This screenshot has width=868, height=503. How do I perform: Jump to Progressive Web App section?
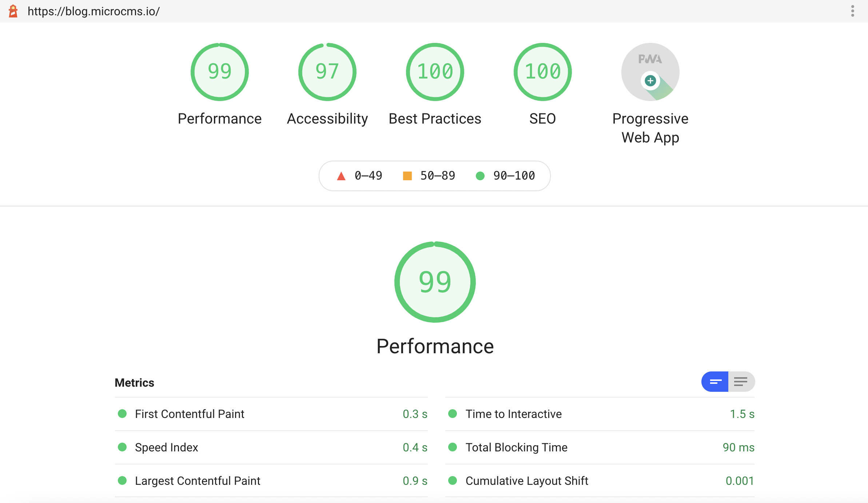tap(650, 128)
